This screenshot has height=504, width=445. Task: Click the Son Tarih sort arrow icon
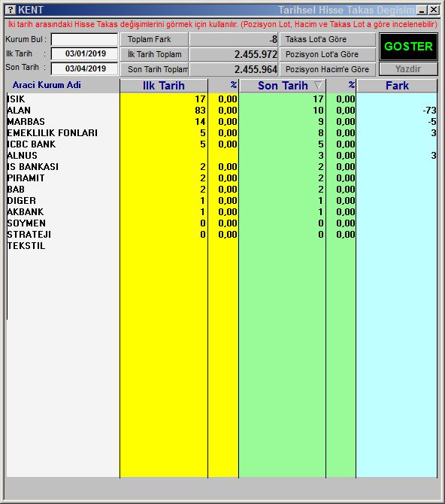tap(318, 86)
